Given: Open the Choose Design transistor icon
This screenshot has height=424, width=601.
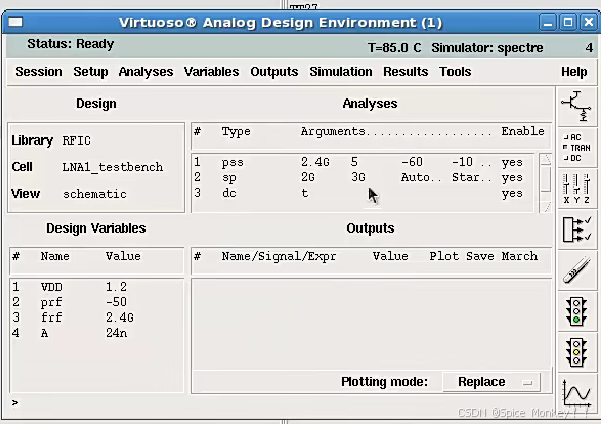Looking at the screenshot, I should 577,107.
